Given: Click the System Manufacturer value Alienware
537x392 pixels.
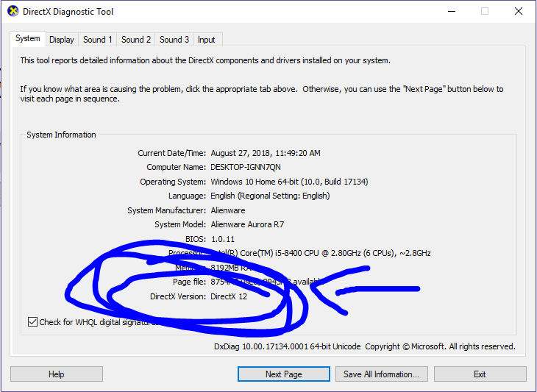Looking at the screenshot, I should (x=228, y=210).
